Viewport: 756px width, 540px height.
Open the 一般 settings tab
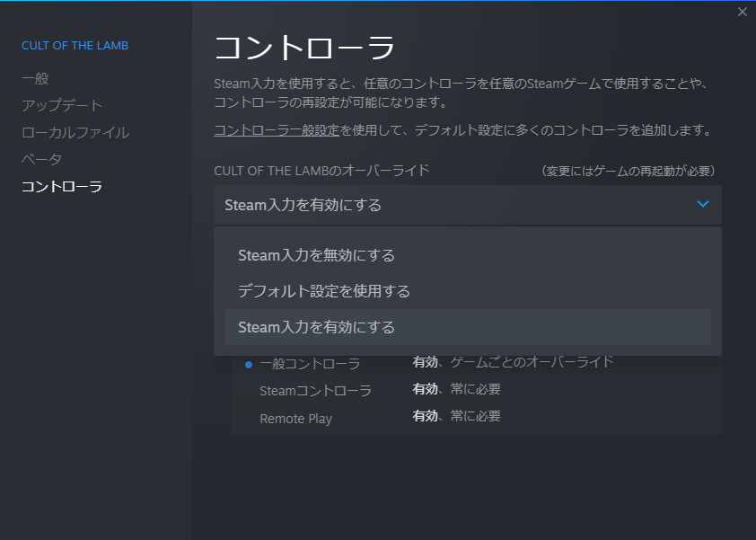pyautogui.click(x=35, y=79)
